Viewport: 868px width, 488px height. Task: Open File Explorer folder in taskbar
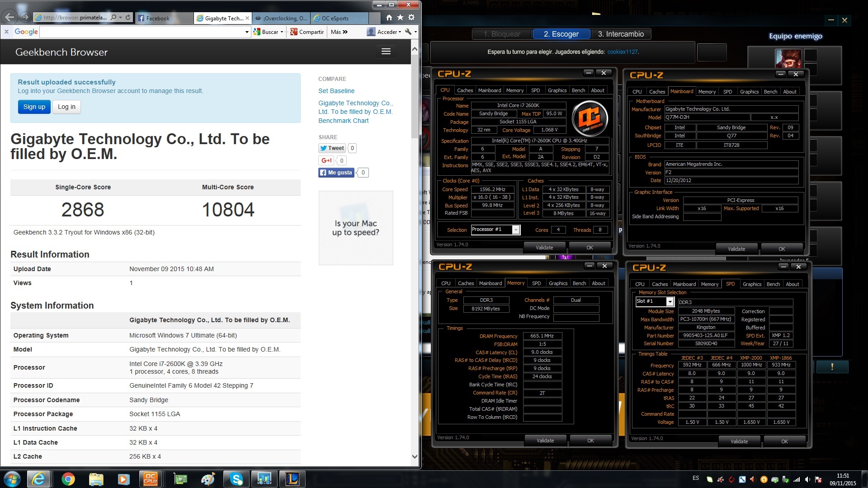[96, 479]
